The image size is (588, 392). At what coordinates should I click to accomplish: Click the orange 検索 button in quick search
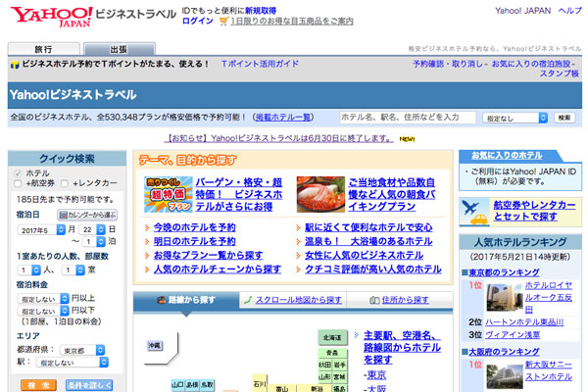coord(38,385)
